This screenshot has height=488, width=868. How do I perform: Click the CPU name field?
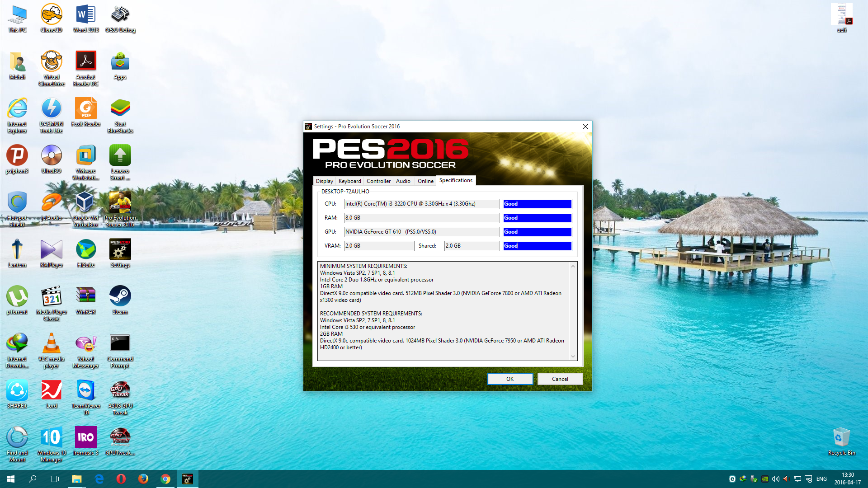421,204
